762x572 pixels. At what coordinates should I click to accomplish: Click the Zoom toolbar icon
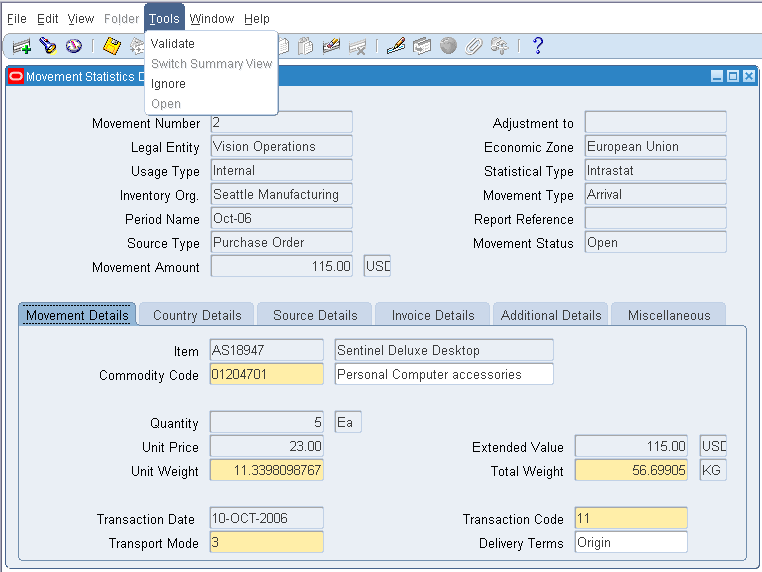tap(422, 46)
